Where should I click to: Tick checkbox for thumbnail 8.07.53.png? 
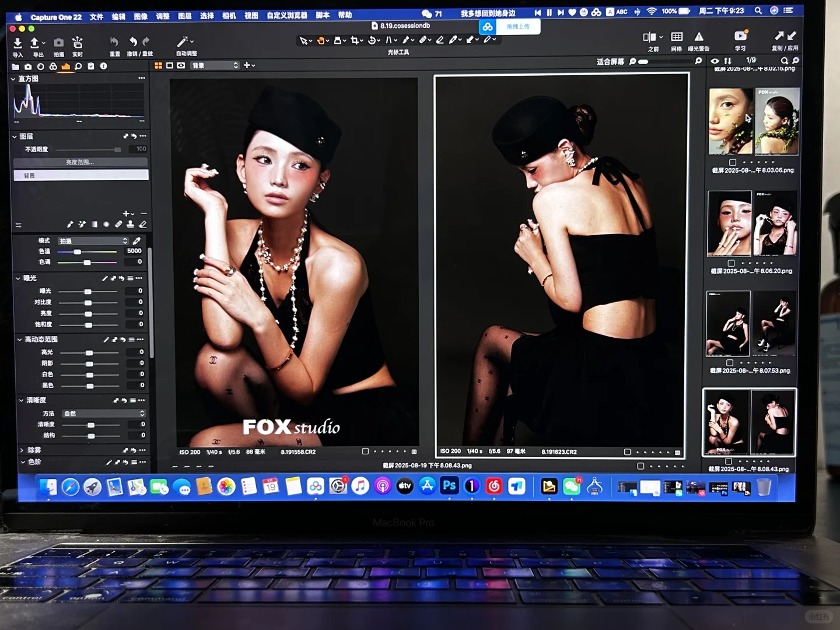click(729, 362)
